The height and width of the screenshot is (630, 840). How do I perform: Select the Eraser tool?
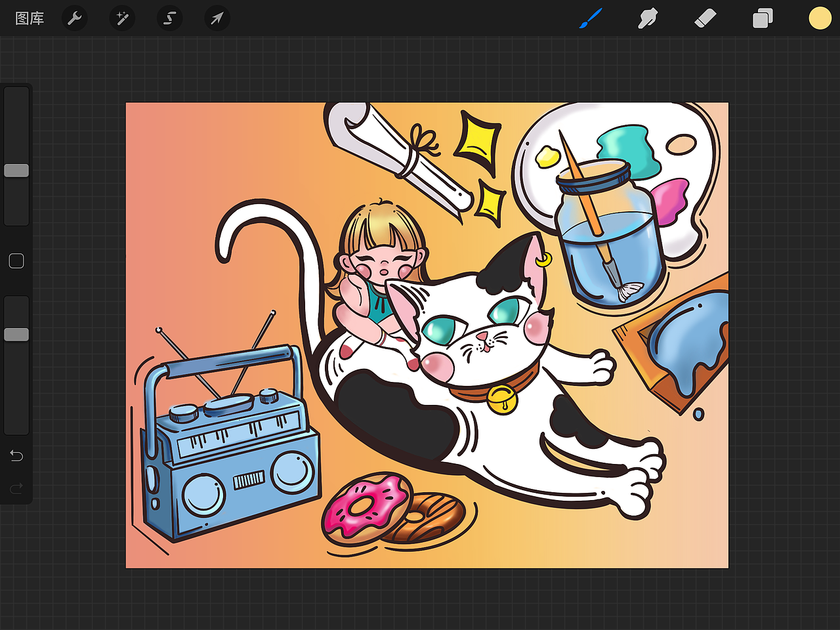[x=705, y=18]
